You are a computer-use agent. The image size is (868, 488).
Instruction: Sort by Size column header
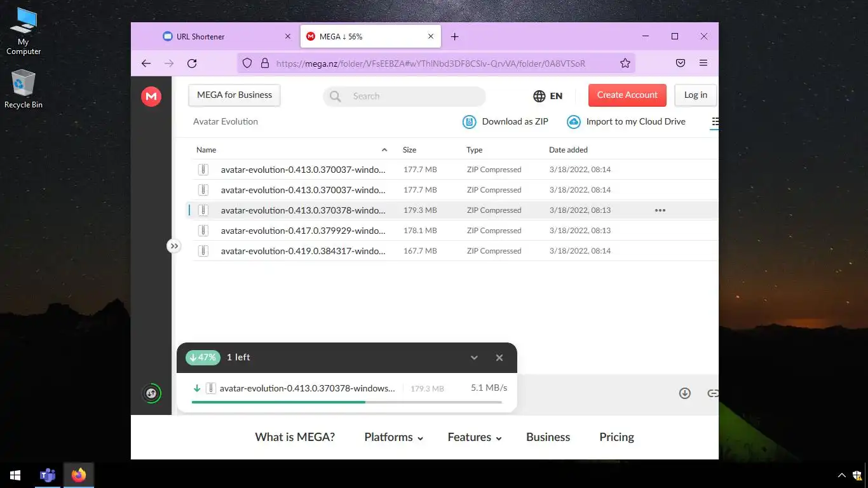pos(409,150)
